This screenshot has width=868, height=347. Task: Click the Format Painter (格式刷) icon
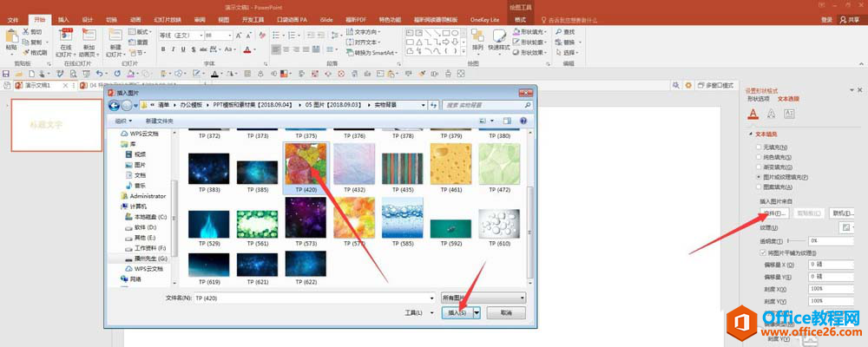(36, 52)
